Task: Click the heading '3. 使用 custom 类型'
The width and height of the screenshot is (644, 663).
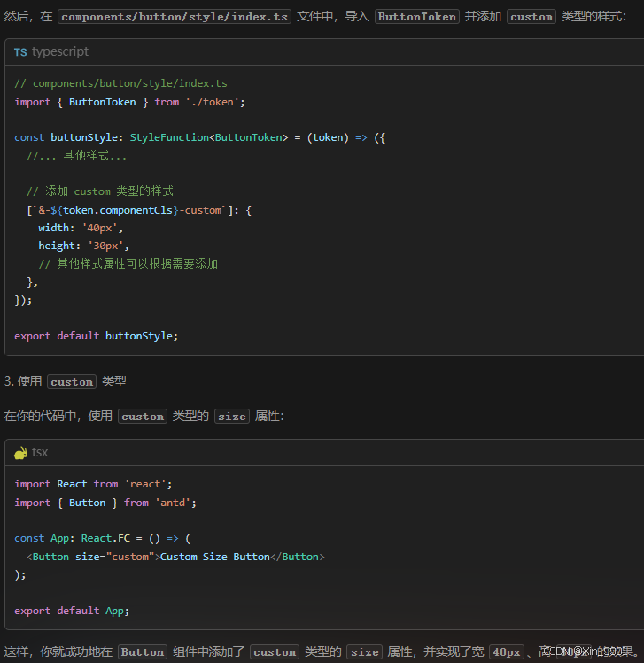Action: pos(66,381)
